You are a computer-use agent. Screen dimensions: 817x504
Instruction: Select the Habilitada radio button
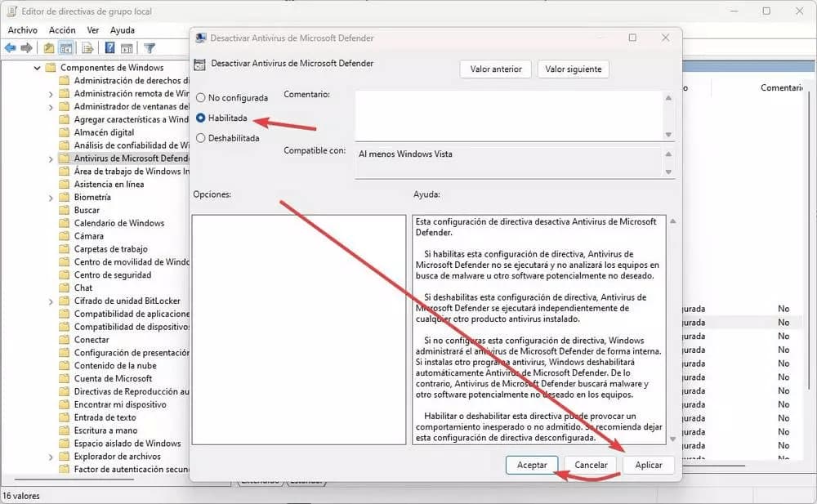pyautogui.click(x=201, y=118)
